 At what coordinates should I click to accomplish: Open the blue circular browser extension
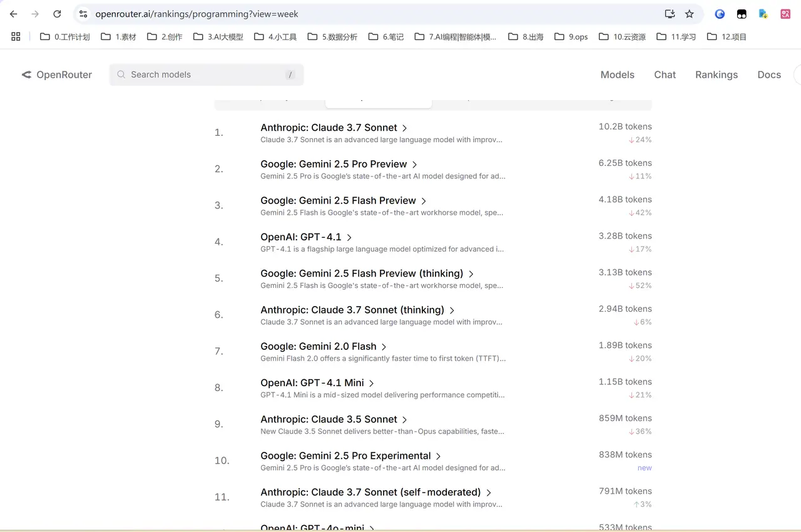coord(720,14)
